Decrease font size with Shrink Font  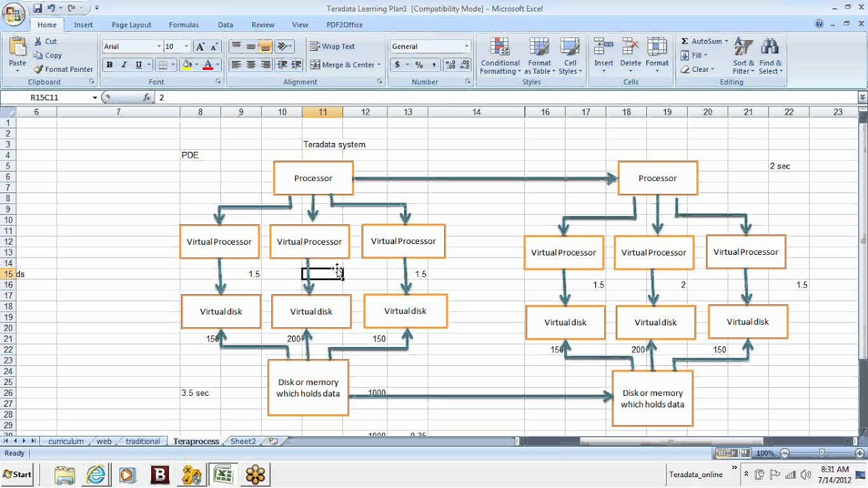pyautogui.click(x=214, y=47)
